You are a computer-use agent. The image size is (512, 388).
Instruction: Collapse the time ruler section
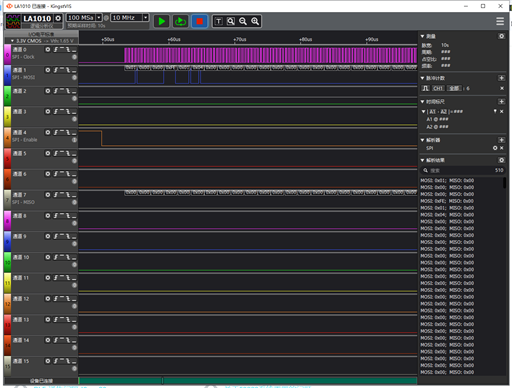(422, 101)
